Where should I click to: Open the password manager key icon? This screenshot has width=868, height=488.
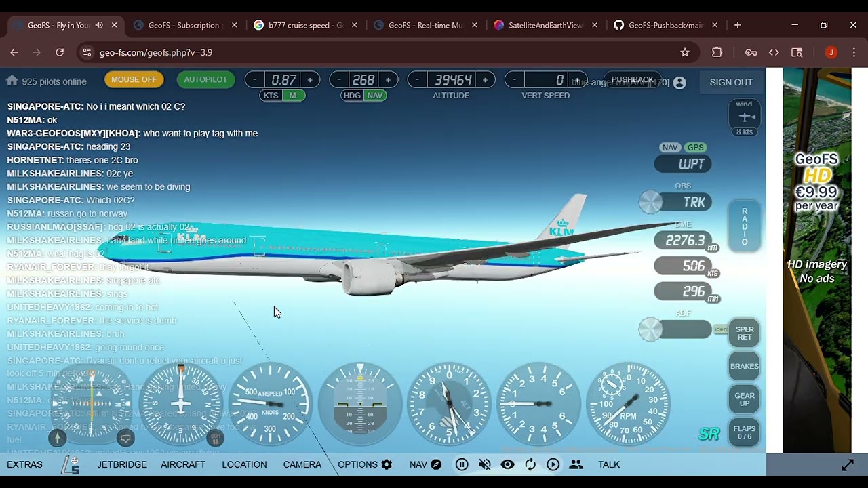(x=751, y=52)
